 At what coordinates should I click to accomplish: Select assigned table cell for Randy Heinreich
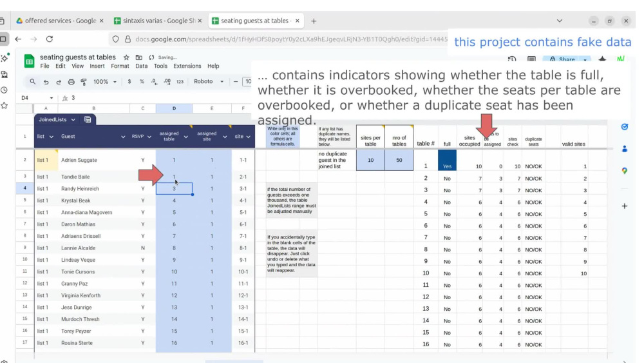[174, 189]
